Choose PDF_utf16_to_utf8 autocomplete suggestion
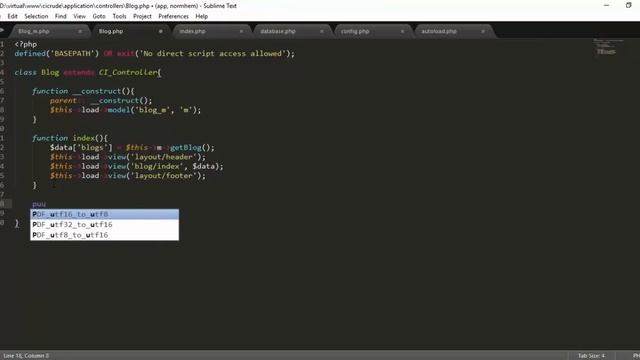 (x=104, y=214)
